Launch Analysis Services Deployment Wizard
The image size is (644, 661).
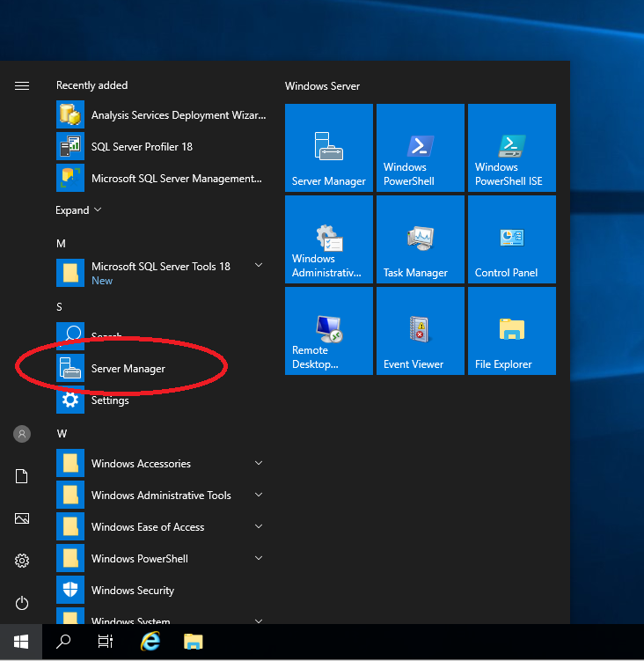pyautogui.click(x=162, y=114)
